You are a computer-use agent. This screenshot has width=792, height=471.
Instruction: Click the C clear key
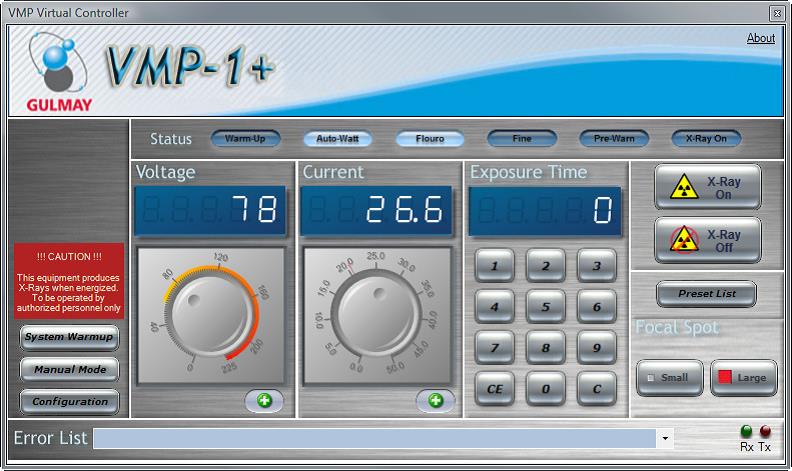[x=597, y=389]
